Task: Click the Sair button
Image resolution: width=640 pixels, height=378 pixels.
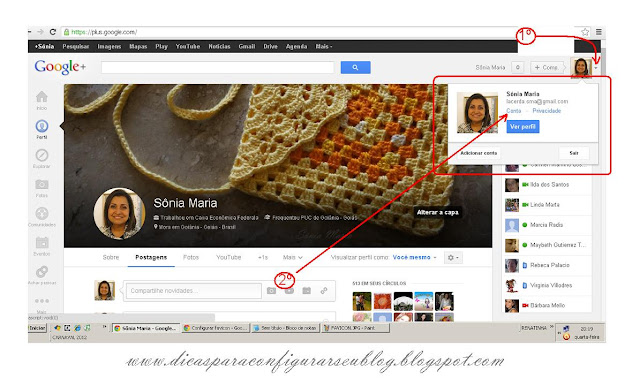Action: (574, 153)
